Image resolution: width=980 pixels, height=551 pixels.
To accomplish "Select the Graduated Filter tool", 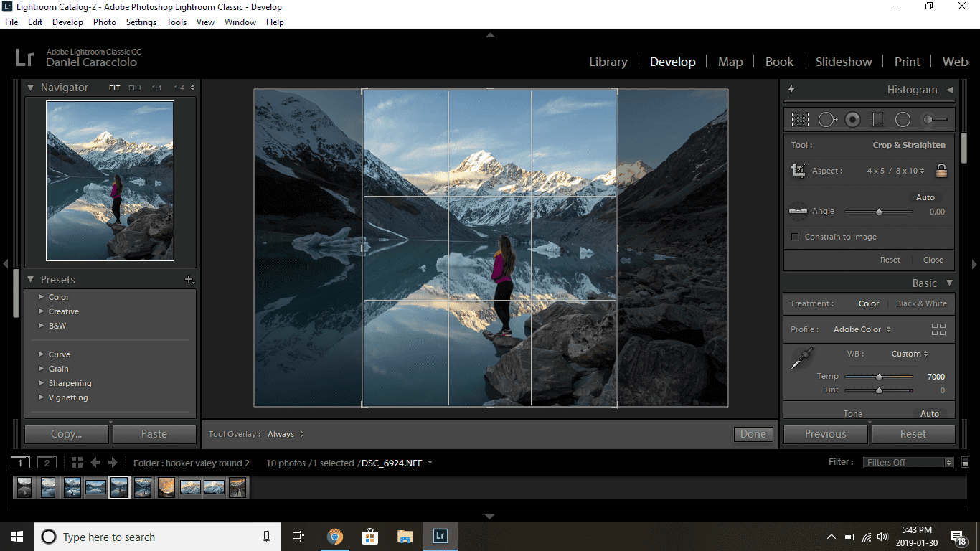I will [877, 119].
